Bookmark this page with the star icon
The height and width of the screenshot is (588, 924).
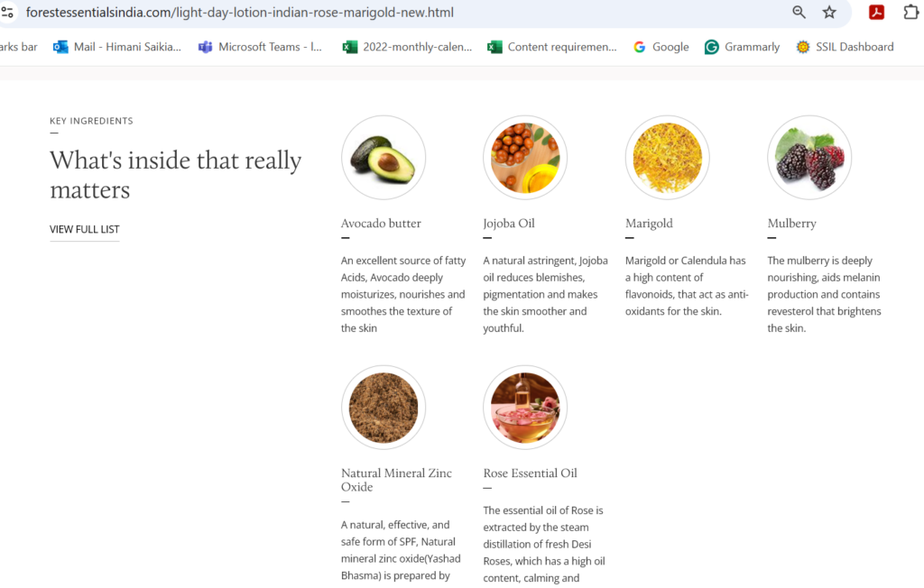click(x=829, y=13)
